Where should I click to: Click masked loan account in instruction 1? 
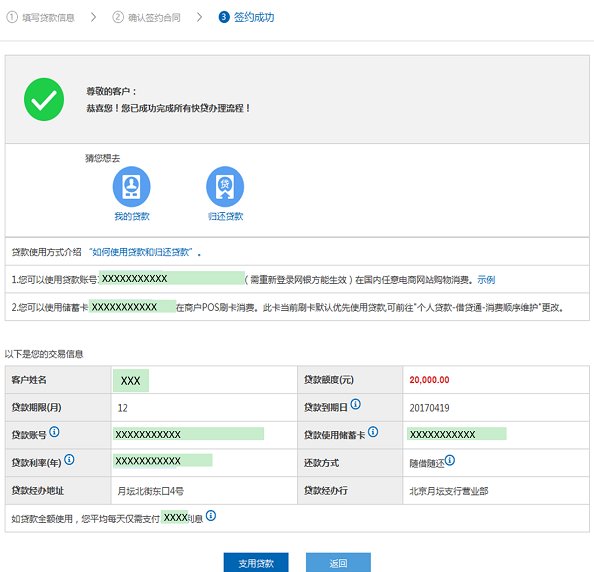coord(172,278)
